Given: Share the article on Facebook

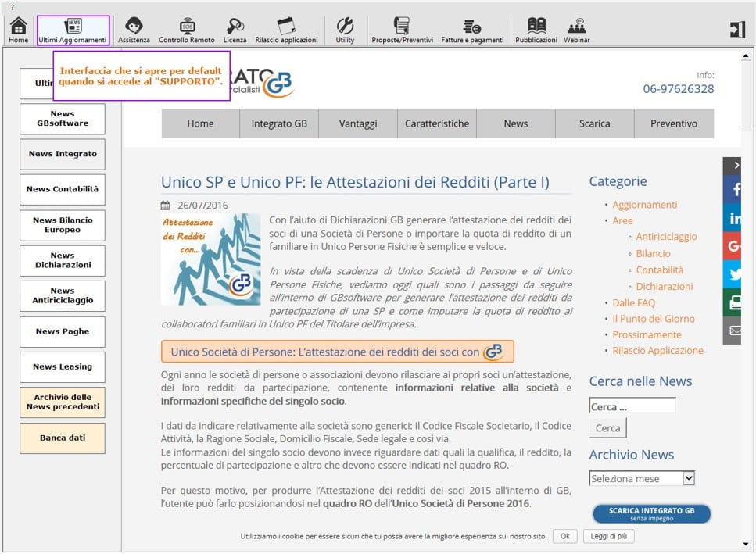Looking at the screenshot, I should coord(732,189).
